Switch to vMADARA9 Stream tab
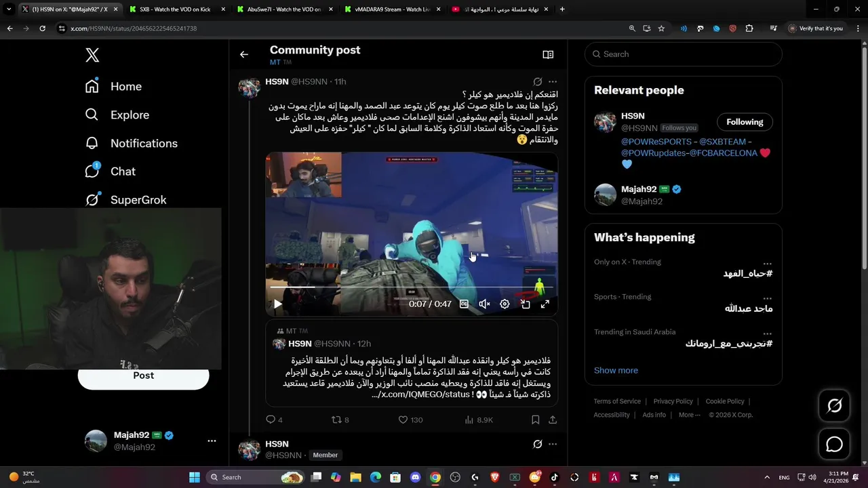868x488 pixels. 391,9
